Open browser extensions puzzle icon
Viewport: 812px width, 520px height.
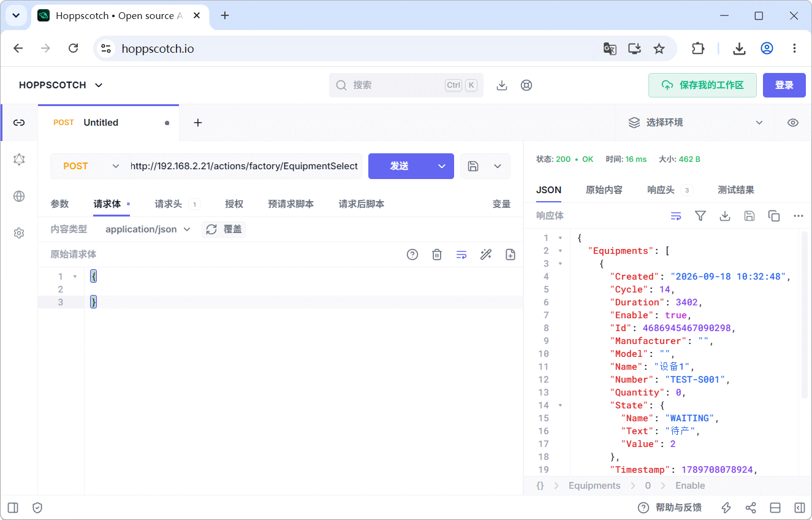(x=698, y=48)
